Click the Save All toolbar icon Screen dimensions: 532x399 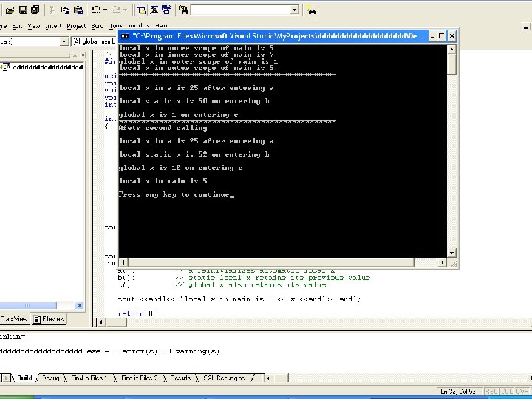click(35, 10)
